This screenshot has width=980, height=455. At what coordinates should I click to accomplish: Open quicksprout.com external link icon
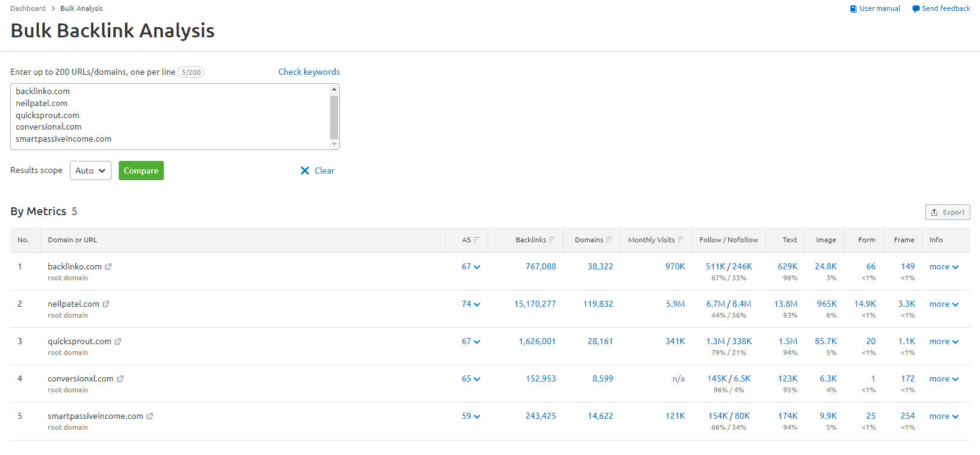pos(118,341)
